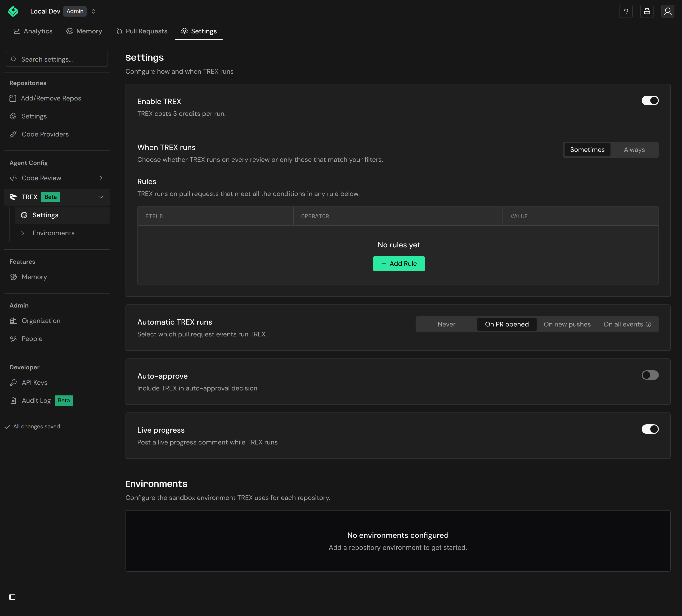Open Add/Remove Repos link

click(x=57, y=98)
